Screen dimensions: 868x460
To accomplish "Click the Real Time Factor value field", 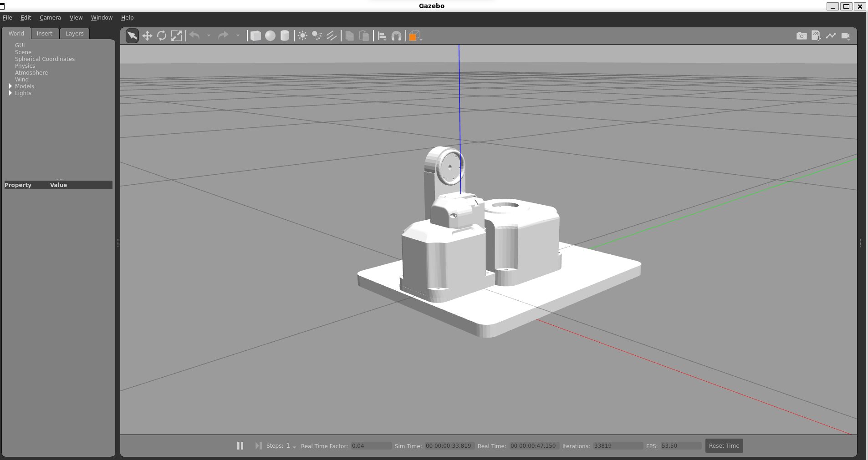I will [371, 446].
